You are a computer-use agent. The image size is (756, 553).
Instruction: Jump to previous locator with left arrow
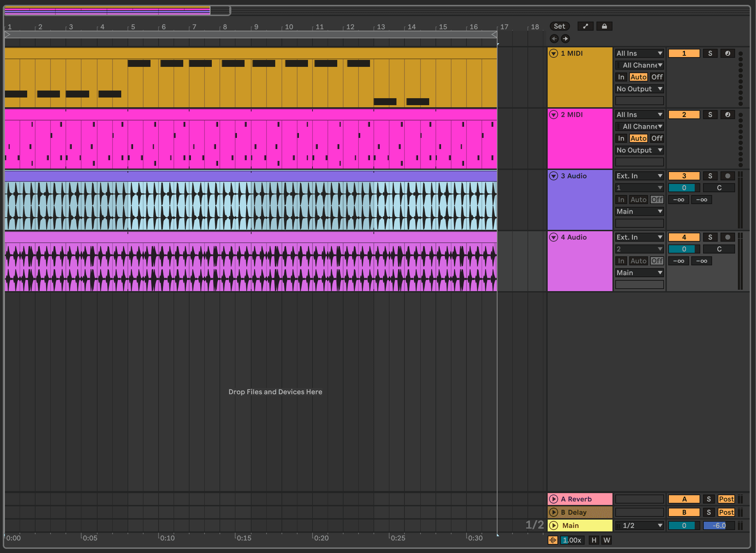pyautogui.click(x=554, y=39)
